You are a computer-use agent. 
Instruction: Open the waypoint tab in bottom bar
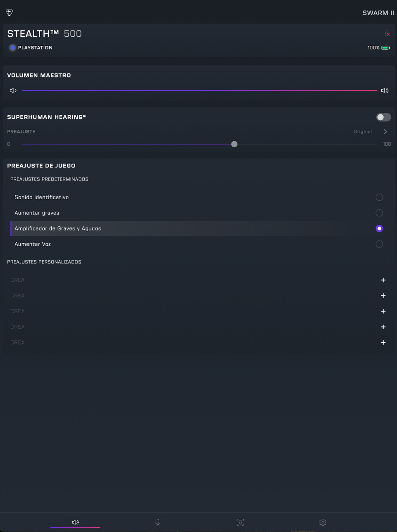[240, 522]
